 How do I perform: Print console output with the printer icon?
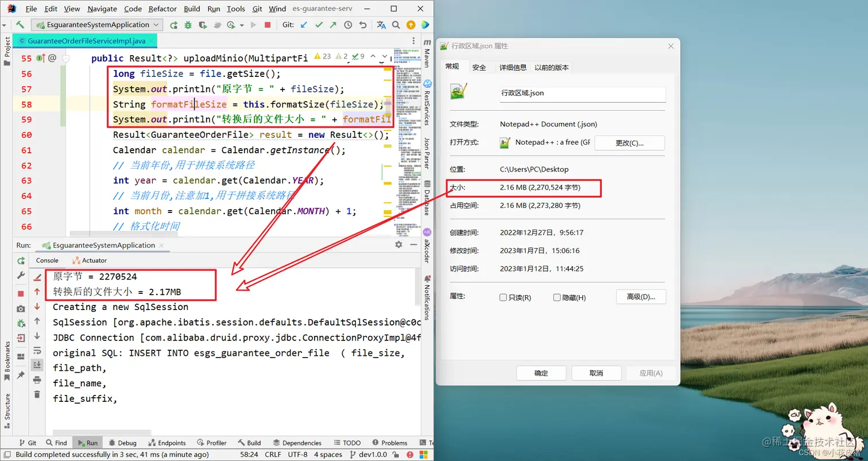[x=37, y=379]
